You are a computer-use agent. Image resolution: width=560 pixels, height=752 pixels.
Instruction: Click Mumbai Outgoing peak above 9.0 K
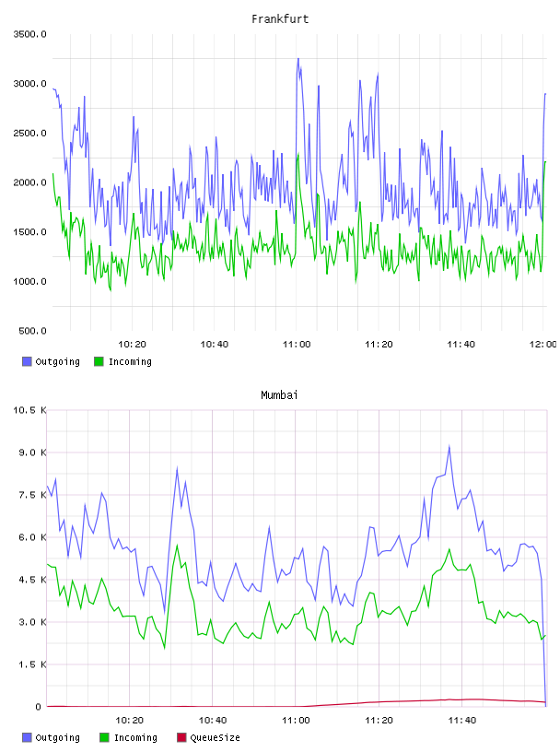pos(449,446)
